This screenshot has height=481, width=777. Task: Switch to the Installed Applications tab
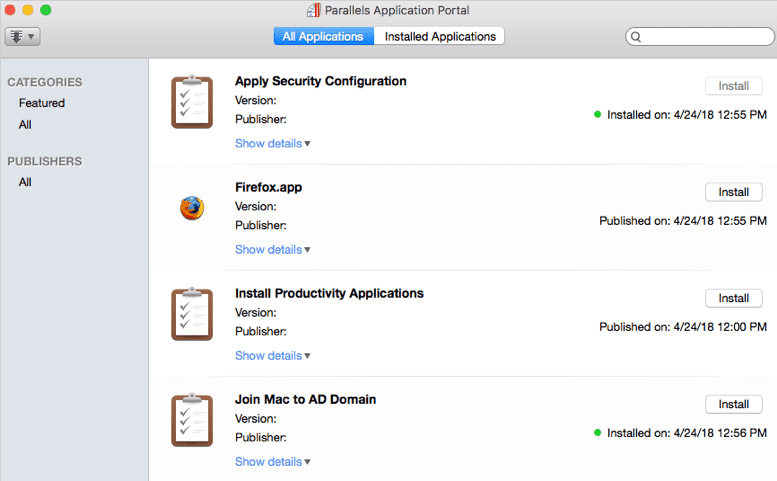point(440,36)
